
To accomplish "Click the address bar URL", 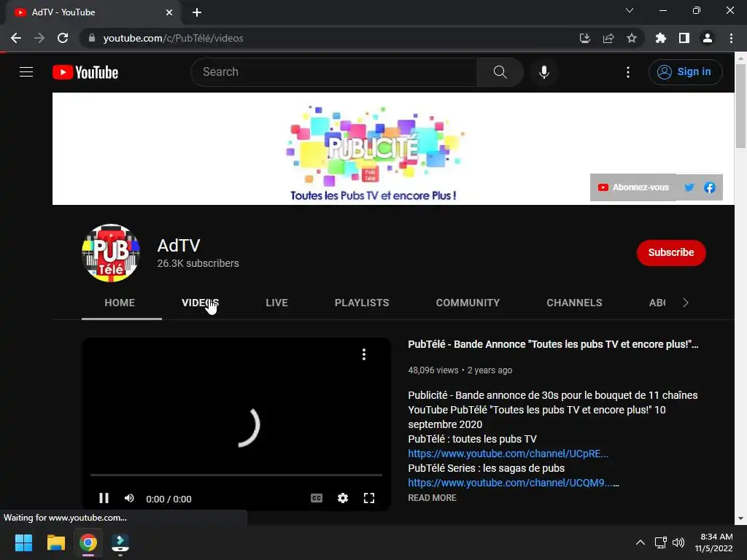I will coord(173,38).
